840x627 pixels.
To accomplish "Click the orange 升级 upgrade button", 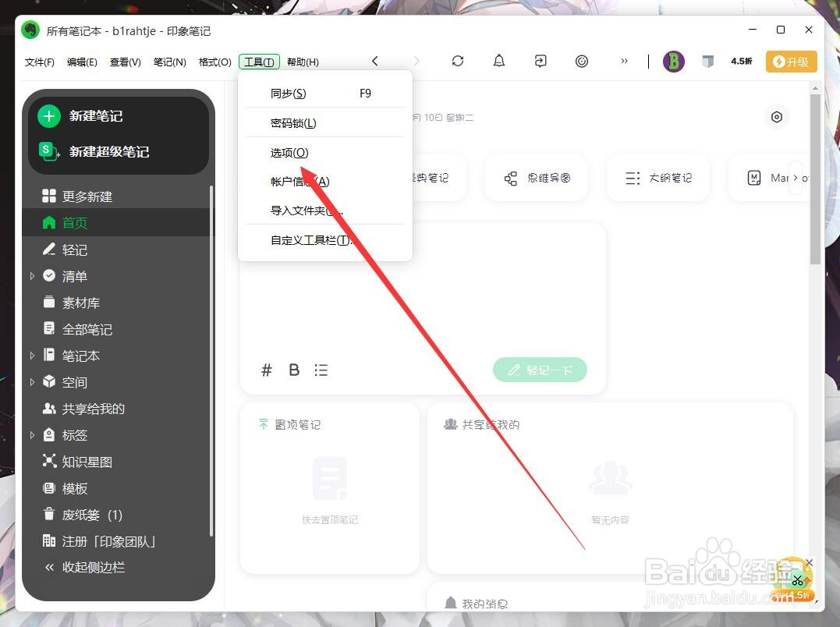I will tap(791, 62).
